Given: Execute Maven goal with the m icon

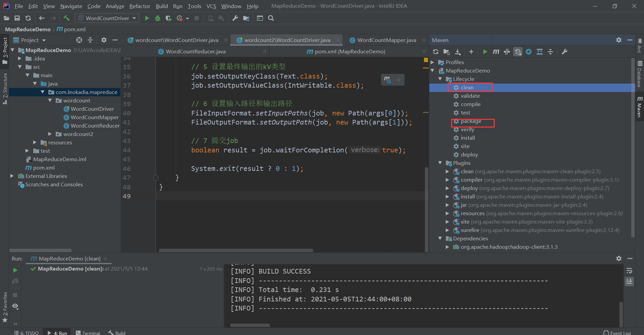Looking at the screenshot, I should click(496, 52).
